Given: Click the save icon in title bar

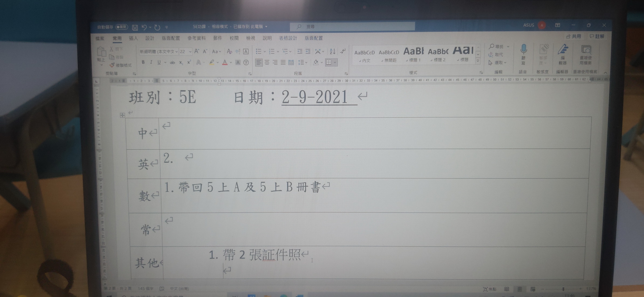Looking at the screenshot, I should (x=135, y=27).
